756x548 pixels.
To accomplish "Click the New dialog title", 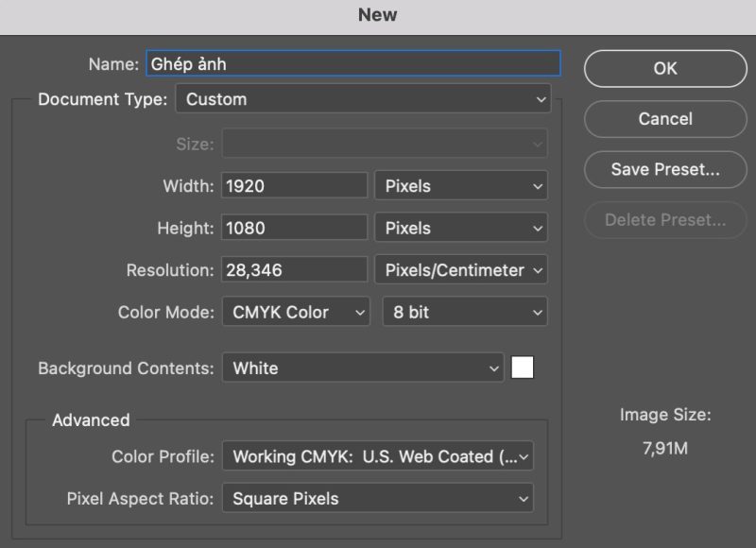I will 377,15.
